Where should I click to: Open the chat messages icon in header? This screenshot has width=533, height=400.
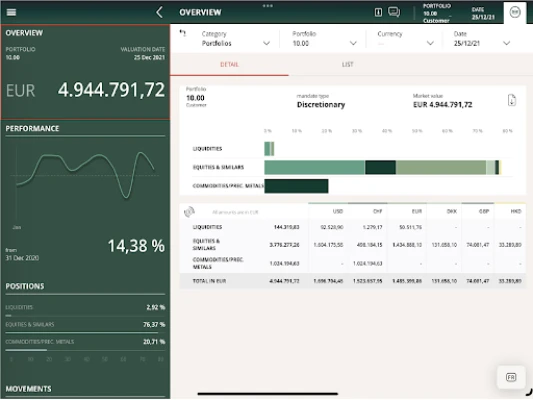[394, 12]
